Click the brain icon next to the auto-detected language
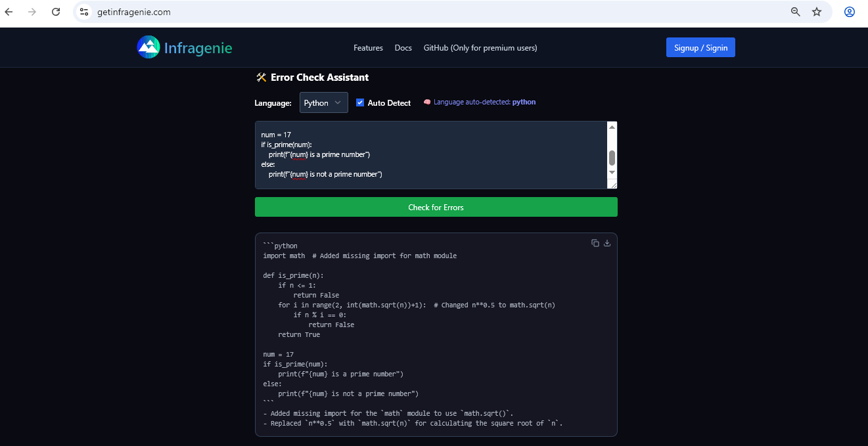 (427, 102)
